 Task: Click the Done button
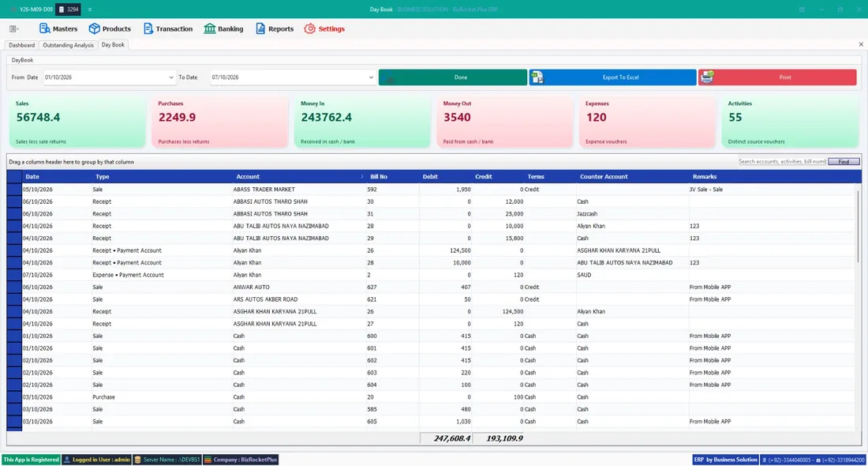click(x=453, y=77)
